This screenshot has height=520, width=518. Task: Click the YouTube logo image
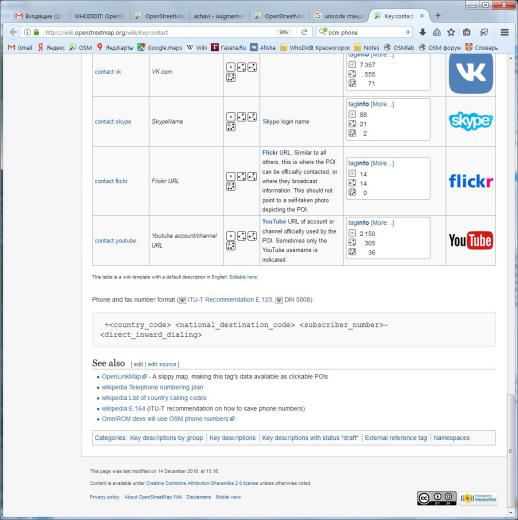pos(471,240)
